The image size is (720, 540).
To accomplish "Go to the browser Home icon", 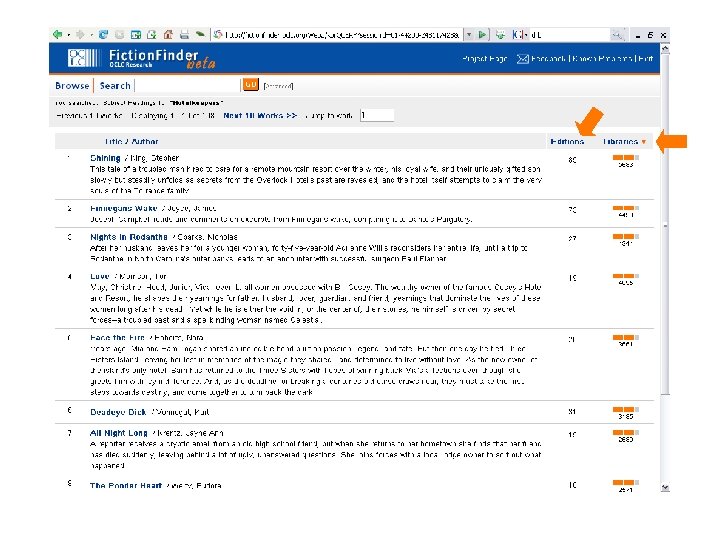I will 168,34.
